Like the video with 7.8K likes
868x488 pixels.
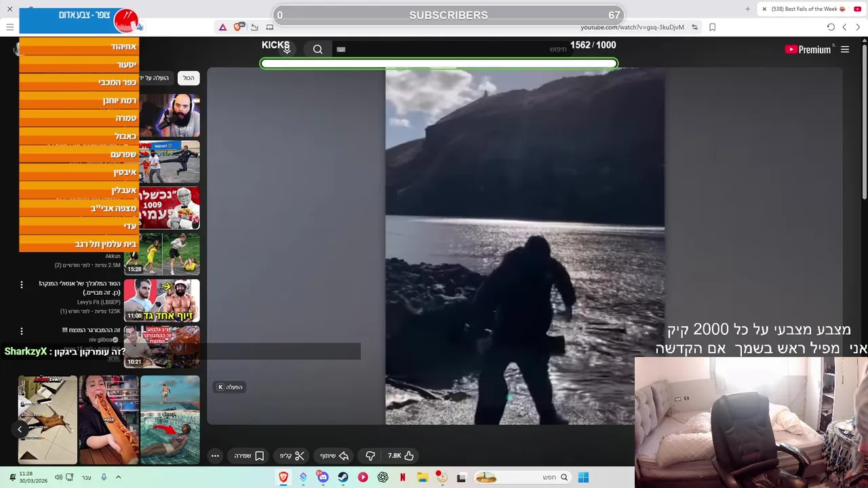pos(400,455)
